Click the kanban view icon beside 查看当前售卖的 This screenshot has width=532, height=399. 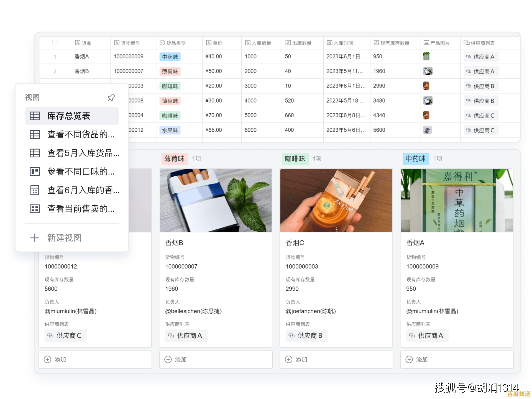point(35,209)
